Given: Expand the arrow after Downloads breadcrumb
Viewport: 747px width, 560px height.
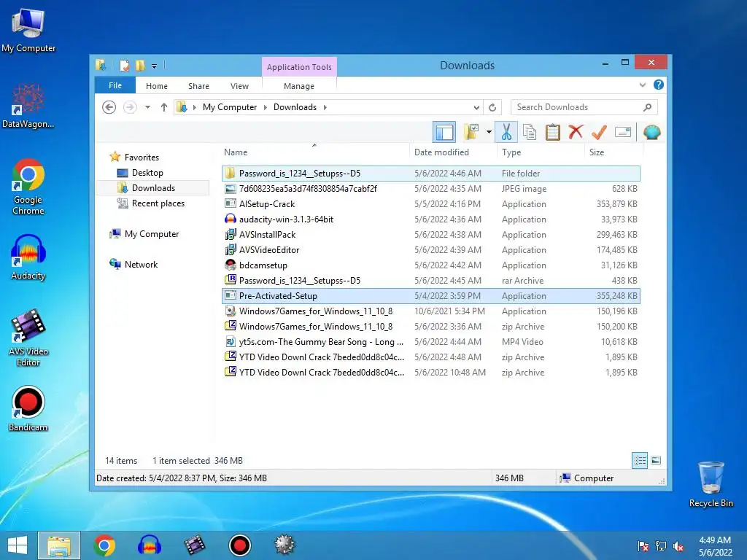Looking at the screenshot, I should [325, 107].
